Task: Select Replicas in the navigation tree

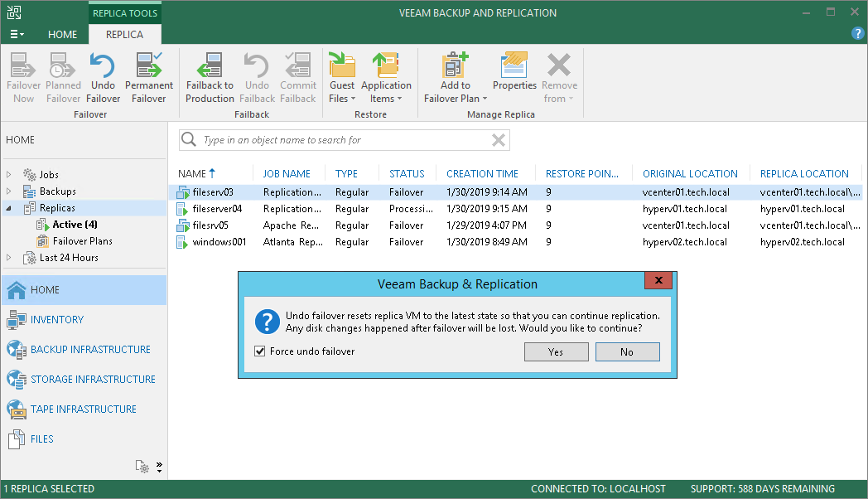Action: 57,208
